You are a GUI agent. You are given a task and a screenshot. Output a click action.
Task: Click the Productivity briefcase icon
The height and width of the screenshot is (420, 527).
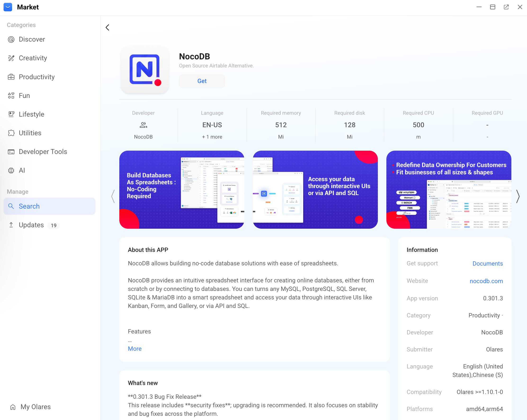tap(11, 77)
